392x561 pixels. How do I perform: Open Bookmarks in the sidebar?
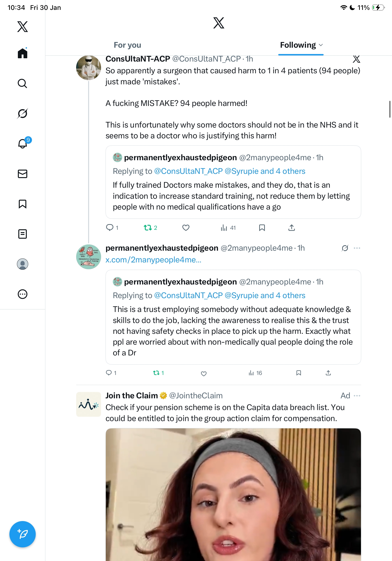pyautogui.click(x=23, y=204)
